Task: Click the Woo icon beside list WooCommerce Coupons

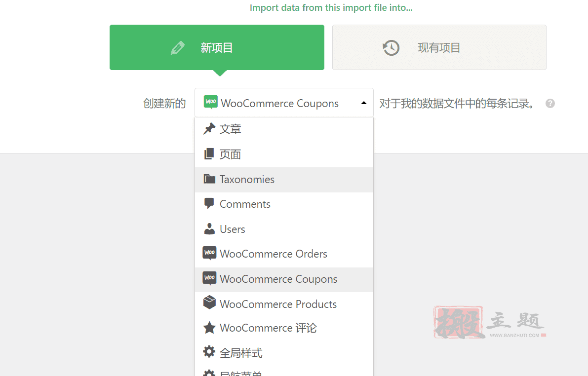Action: coord(209,278)
